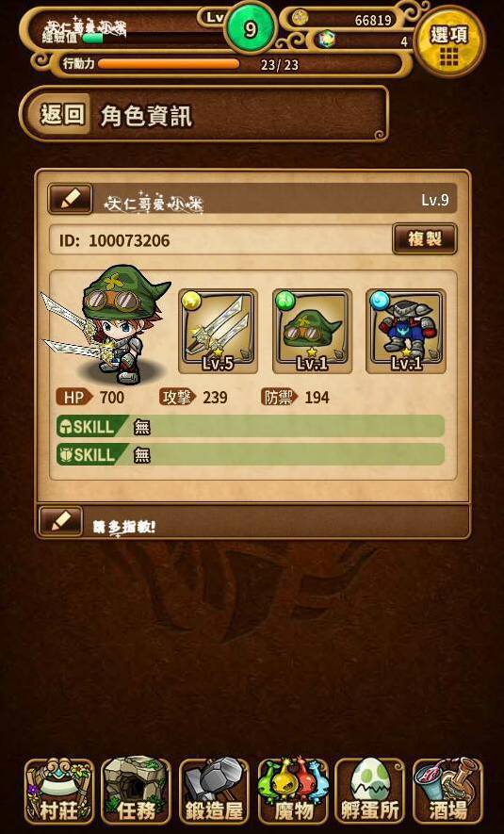Click the 返回 back button
Screen dimensions: 504x834
[62, 114]
